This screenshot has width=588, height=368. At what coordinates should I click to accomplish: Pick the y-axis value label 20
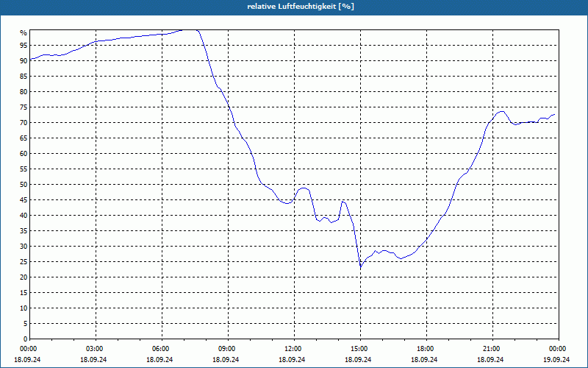pyautogui.click(x=24, y=277)
